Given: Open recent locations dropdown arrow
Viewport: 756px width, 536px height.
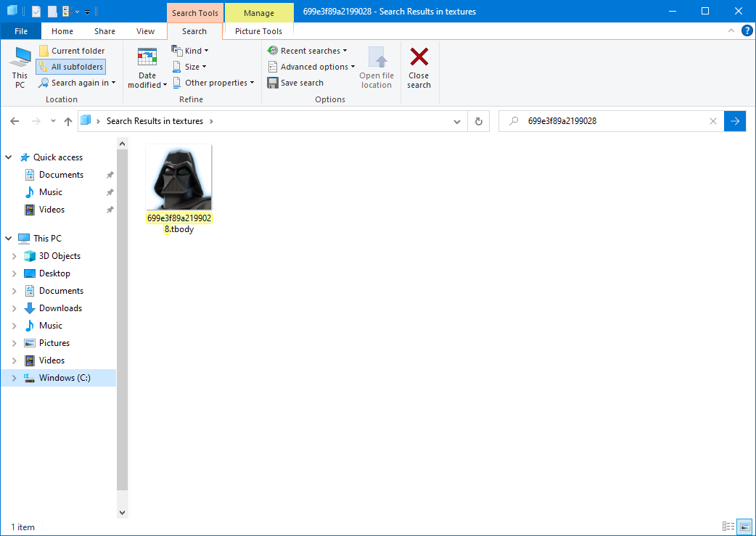Looking at the screenshot, I should [x=53, y=121].
